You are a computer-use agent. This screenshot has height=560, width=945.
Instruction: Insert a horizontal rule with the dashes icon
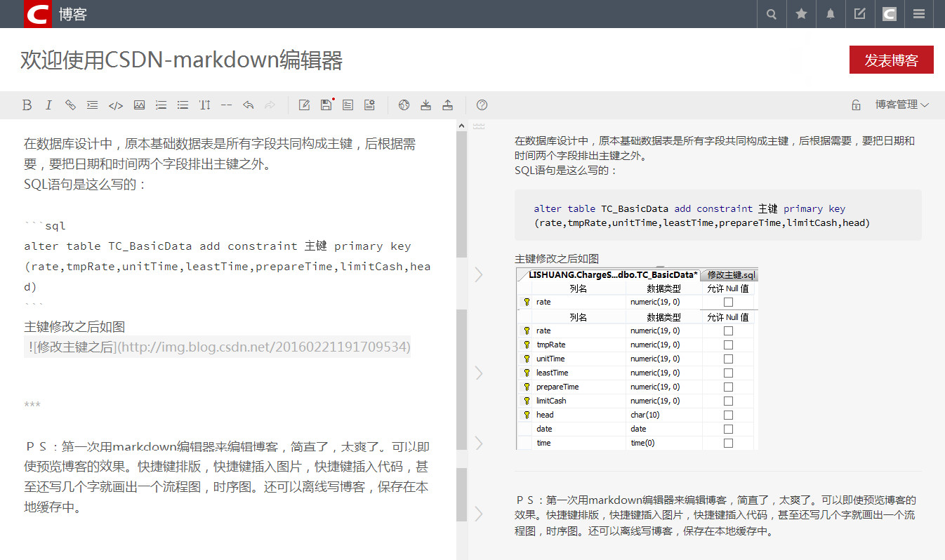(x=226, y=105)
